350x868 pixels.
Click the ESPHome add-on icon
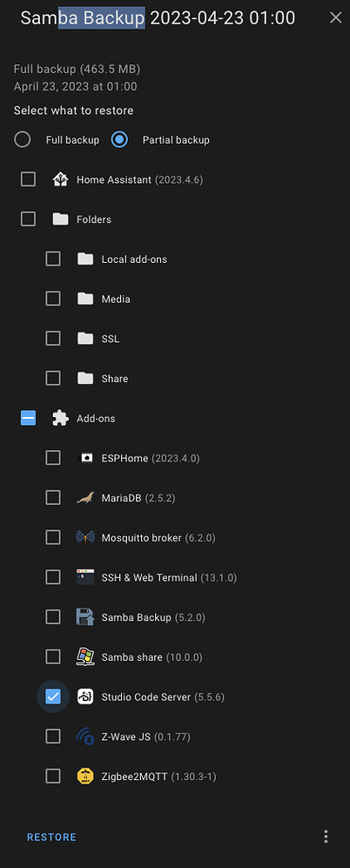click(x=85, y=458)
